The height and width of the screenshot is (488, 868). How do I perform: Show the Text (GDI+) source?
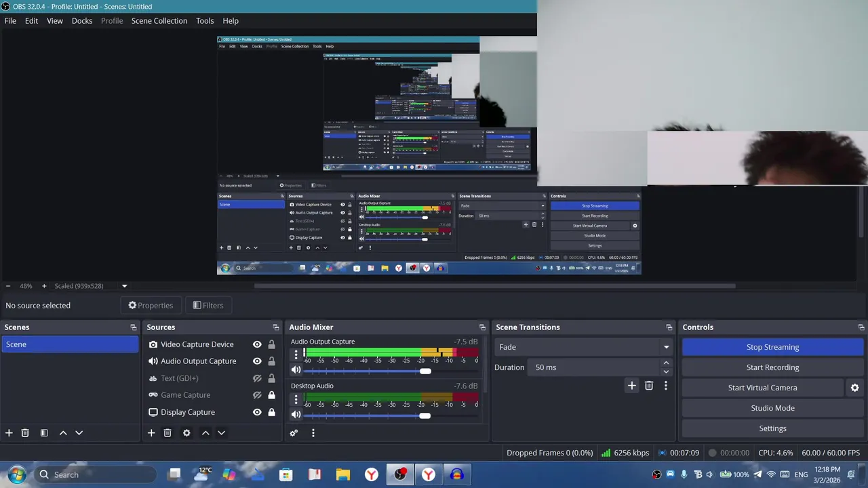(257, 378)
